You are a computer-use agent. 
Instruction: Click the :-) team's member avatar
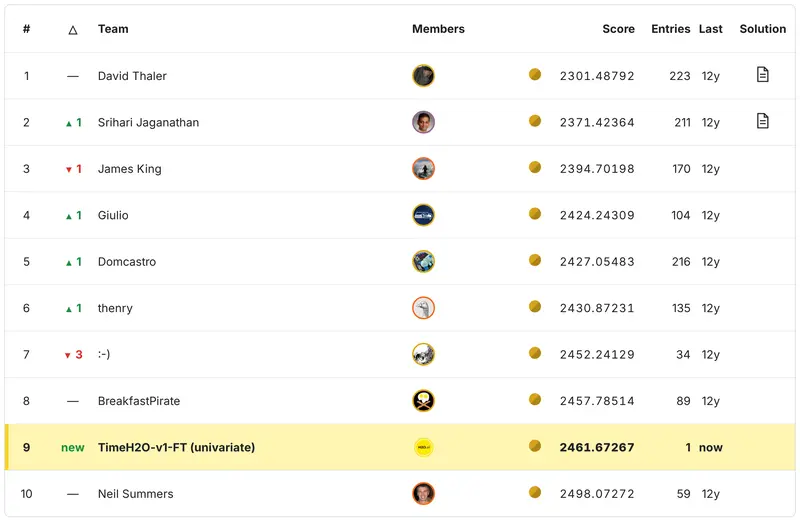point(423,354)
